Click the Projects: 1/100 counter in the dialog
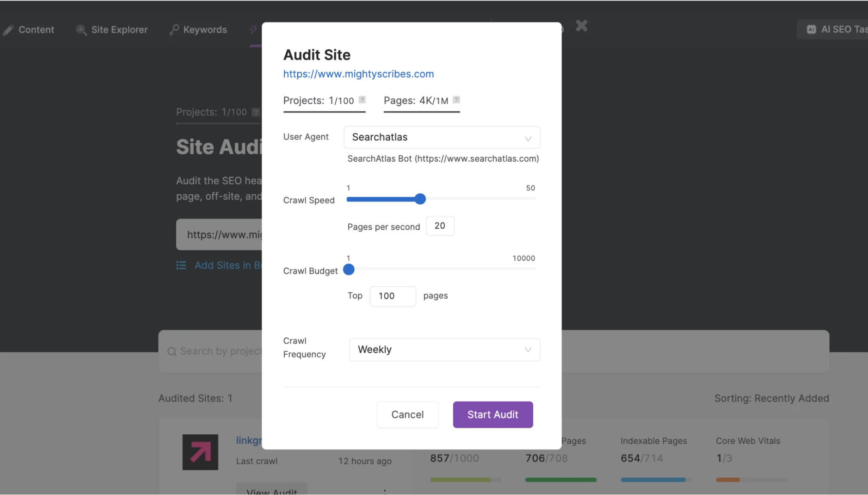Image resolution: width=868 pixels, height=495 pixels. 318,101
